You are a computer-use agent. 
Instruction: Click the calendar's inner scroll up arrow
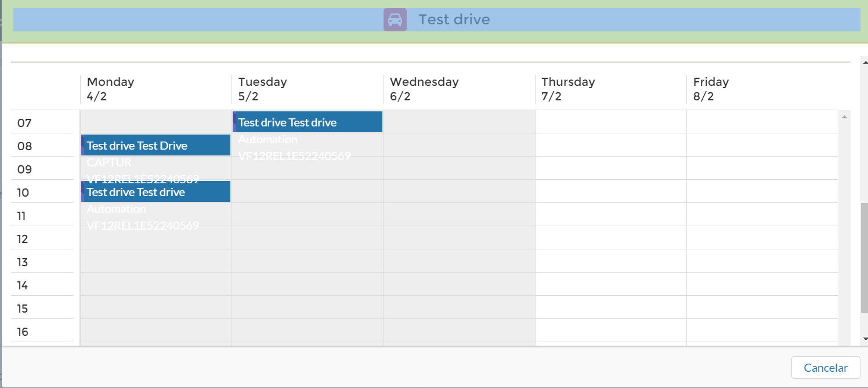[844, 117]
